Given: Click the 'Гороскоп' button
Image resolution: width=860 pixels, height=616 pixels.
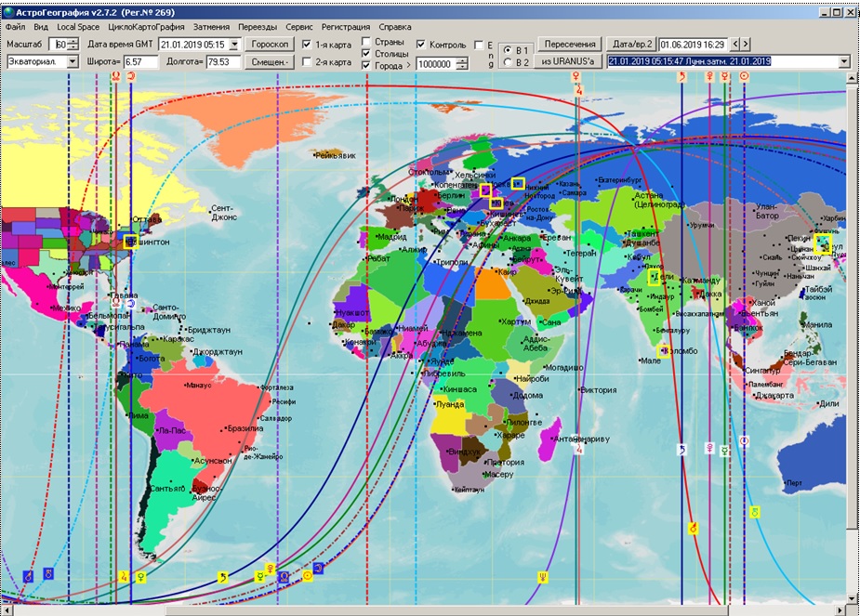Looking at the screenshot, I should [271, 44].
